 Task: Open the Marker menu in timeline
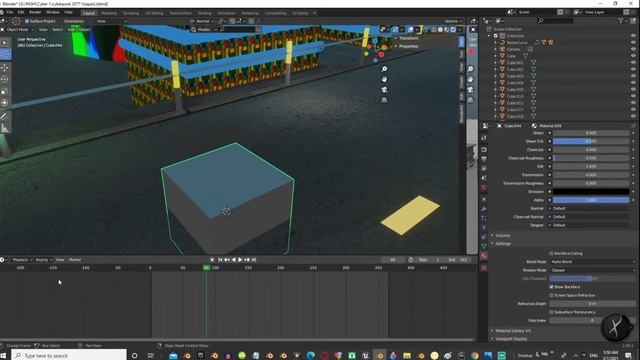click(75, 260)
